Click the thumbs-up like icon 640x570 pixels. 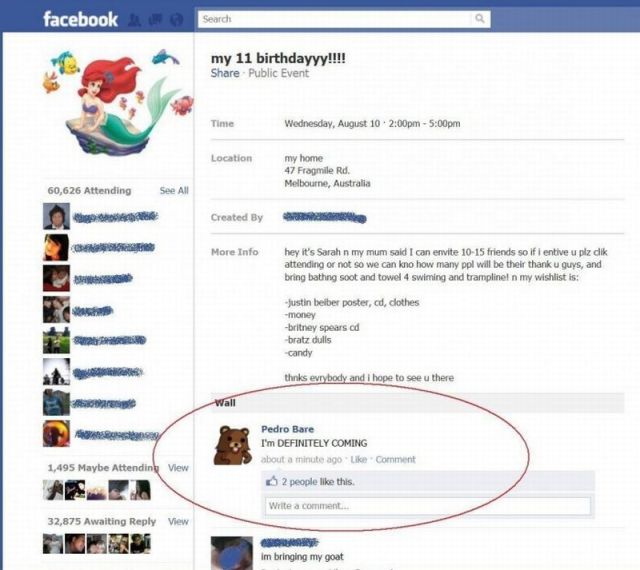[271, 481]
